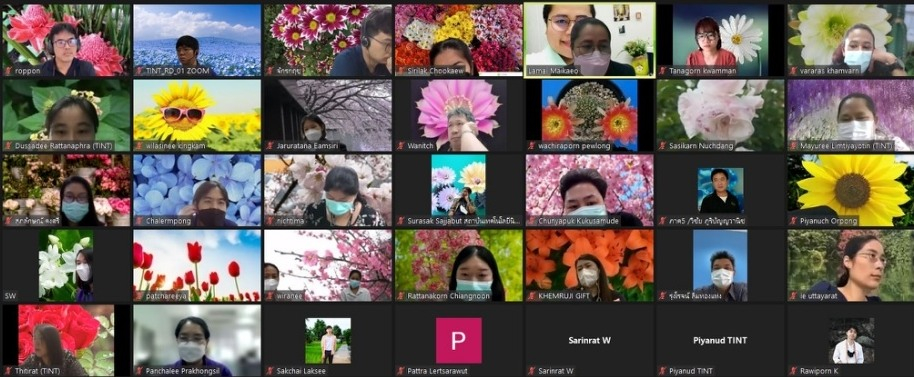This screenshot has width=914, height=377.
Task: Click the muted mic icon next to wiranee
Action: [270, 296]
